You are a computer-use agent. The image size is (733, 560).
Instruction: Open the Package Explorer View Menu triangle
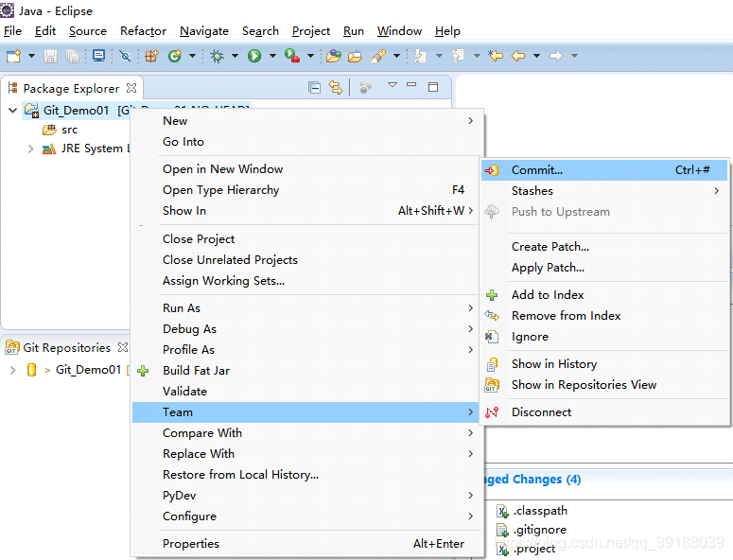[x=393, y=85]
